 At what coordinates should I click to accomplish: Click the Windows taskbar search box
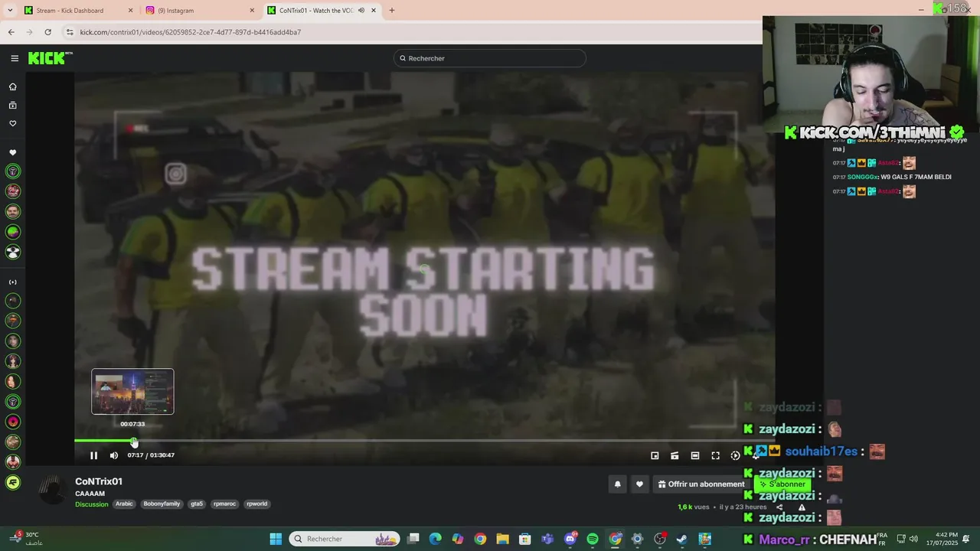click(345, 539)
